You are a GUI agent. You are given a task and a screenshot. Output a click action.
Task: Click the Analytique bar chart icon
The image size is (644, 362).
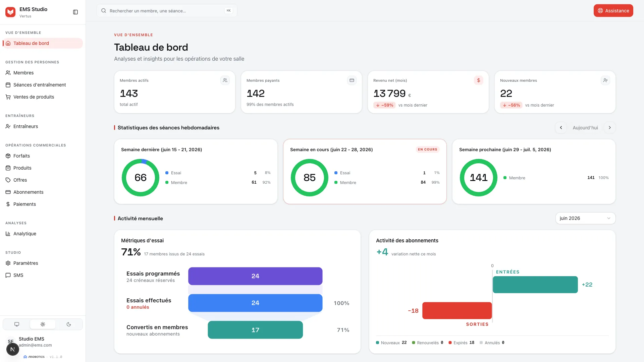(x=8, y=234)
